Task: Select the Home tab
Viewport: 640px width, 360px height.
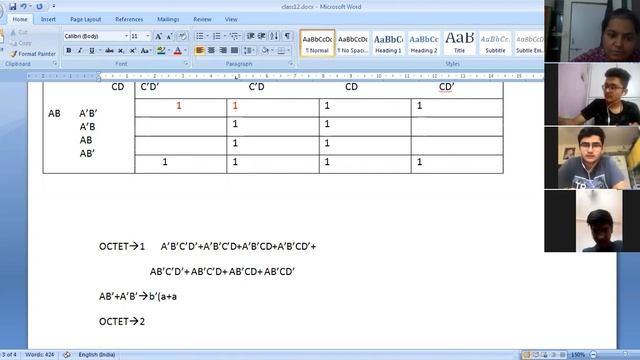Action: point(20,19)
